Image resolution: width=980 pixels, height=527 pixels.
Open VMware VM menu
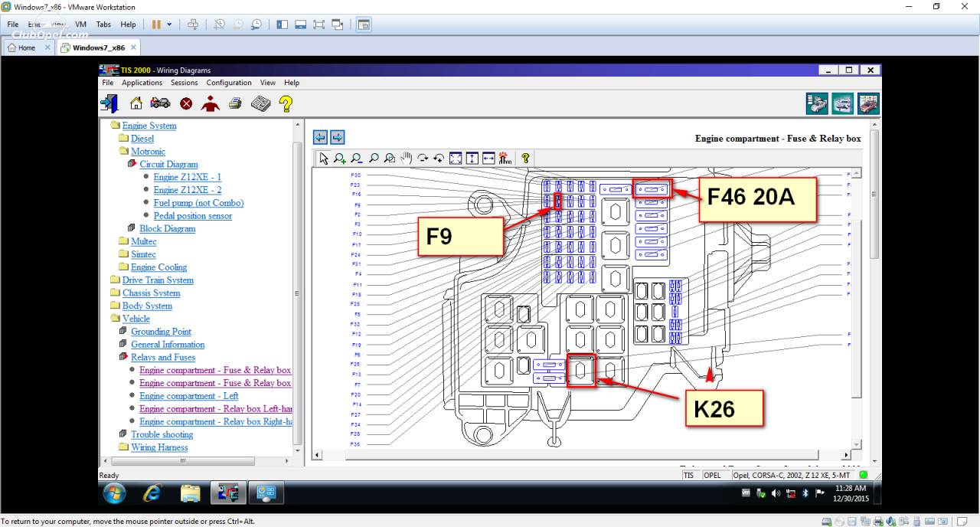click(x=80, y=25)
